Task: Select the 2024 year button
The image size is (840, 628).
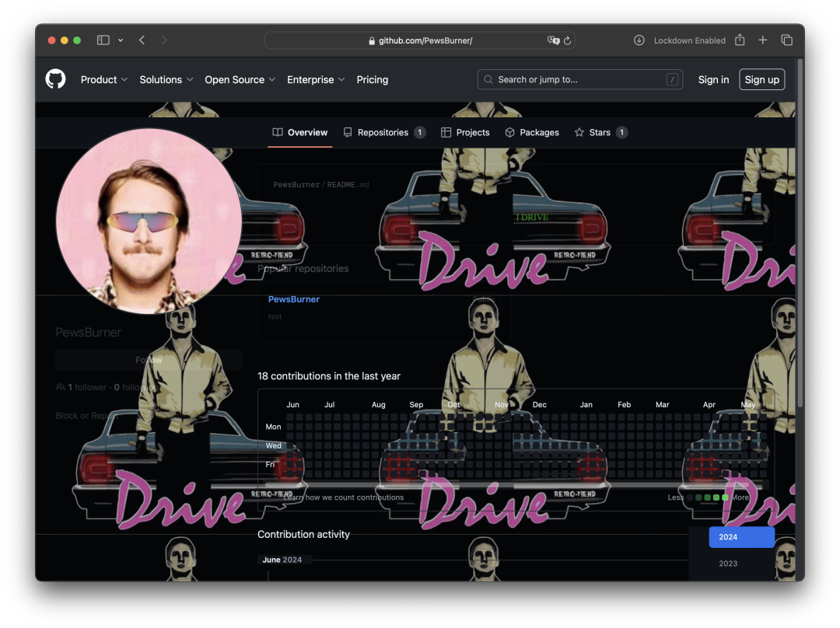Action: pyautogui.click(x=741, y=537)
